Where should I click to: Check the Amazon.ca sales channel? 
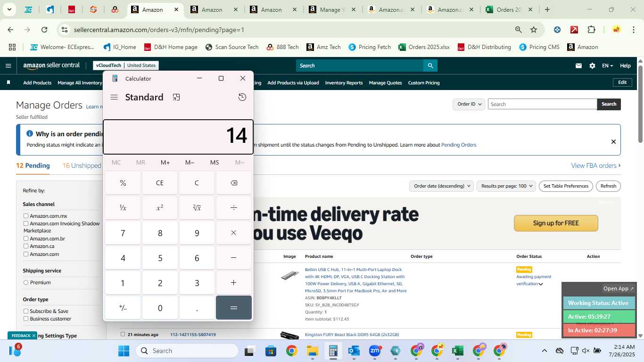(x=26, y=246)
